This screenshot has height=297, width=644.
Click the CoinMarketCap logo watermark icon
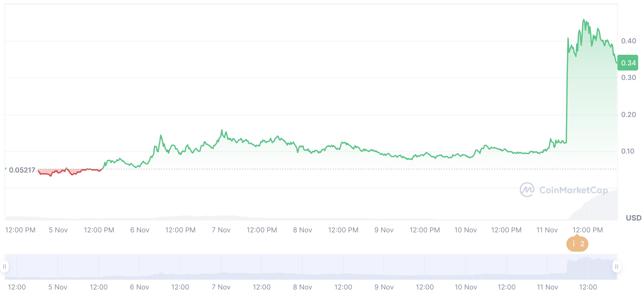tap(527, 190)
